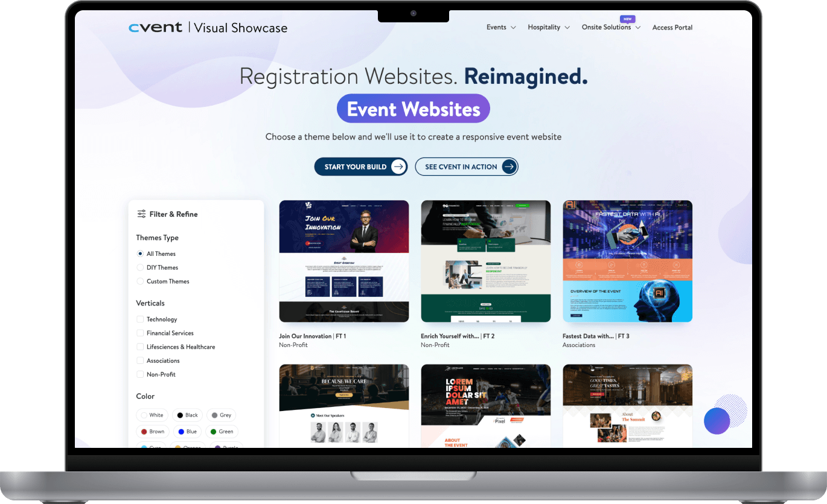Open the Enrich Yourself green theme thumbnail

(x=486, y=261)
